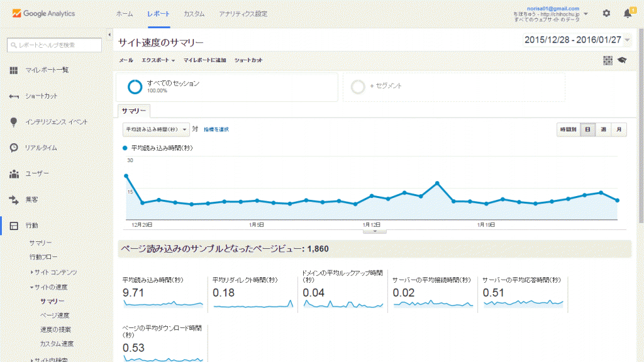Toggle chart to 週 weekly view

point(603,129)
